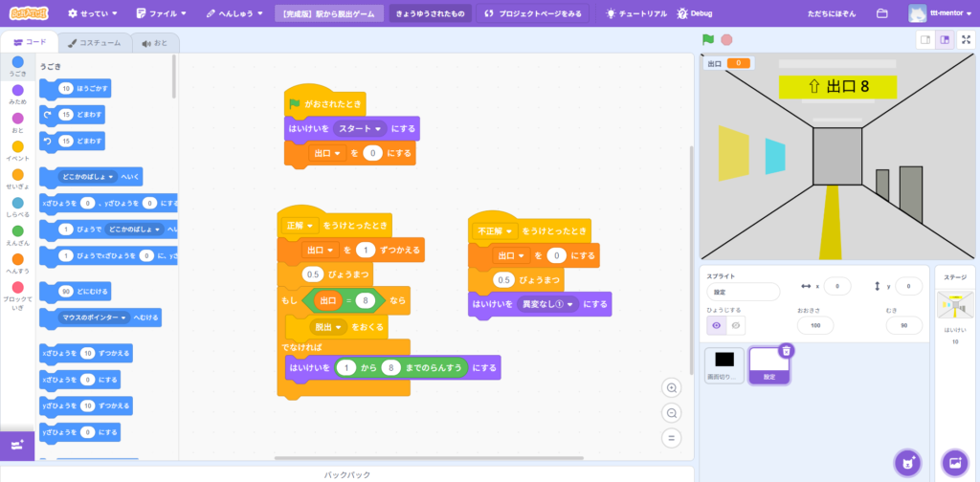Viewport: 980px width, 482px height.
Task: Switch to small stage layout
Action: click(924, 39)
